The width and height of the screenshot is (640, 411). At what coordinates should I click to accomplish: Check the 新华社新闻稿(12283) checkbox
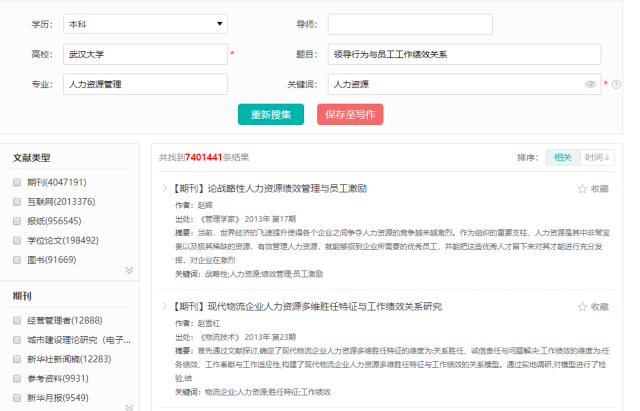(x=17, y=359)
